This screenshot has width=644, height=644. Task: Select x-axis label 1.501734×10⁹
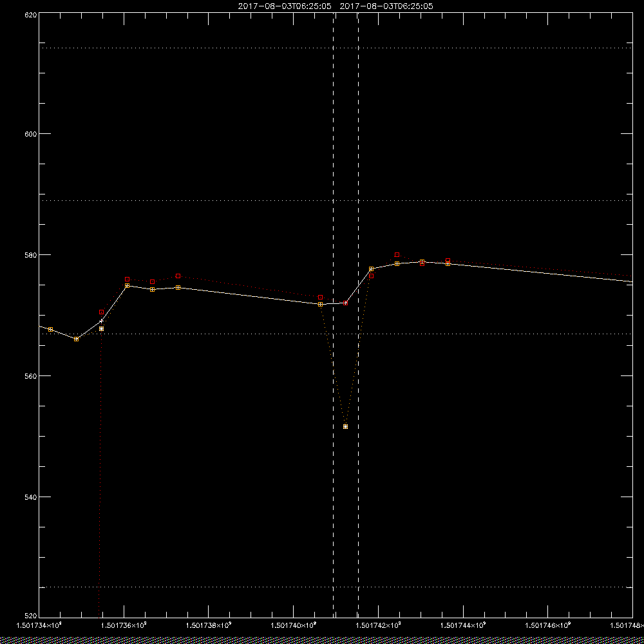[x=39, y=625]
